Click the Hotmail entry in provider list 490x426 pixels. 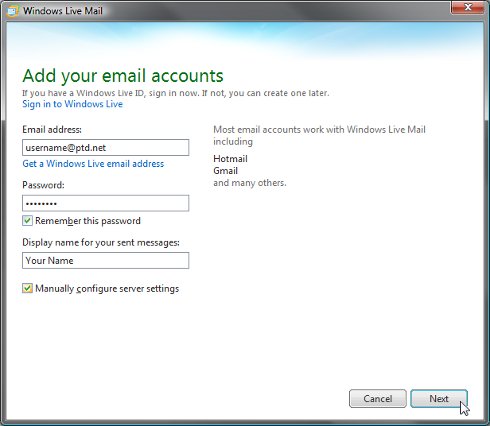(230, 159)
